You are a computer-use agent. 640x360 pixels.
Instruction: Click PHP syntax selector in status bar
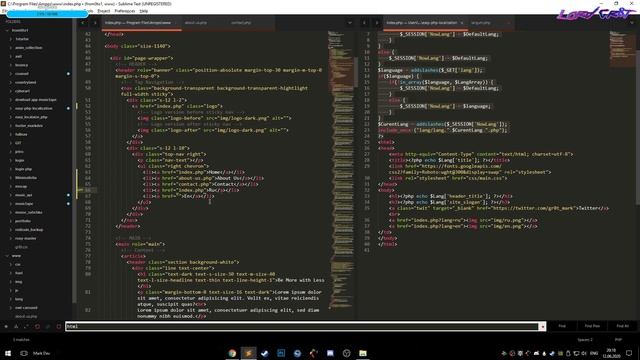click(x=618, y=340)
